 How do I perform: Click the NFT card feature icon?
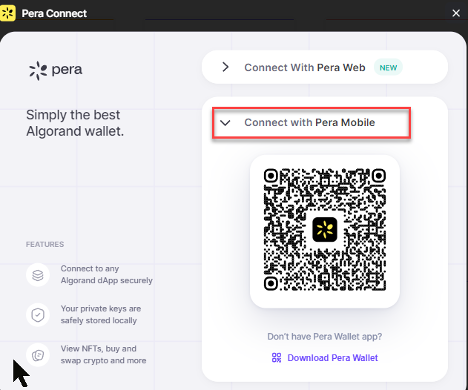[x=38, y=355]
